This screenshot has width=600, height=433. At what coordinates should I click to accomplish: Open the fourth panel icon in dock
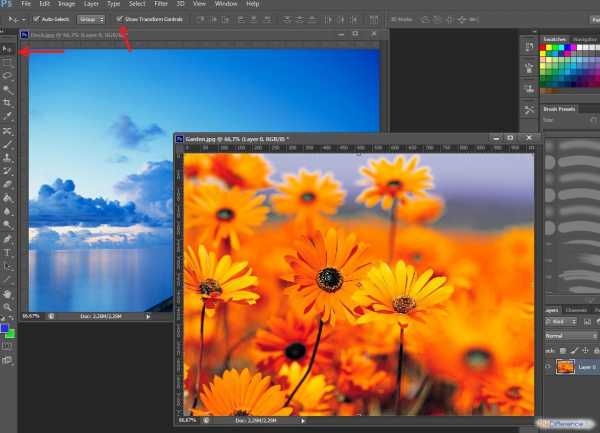529,110
